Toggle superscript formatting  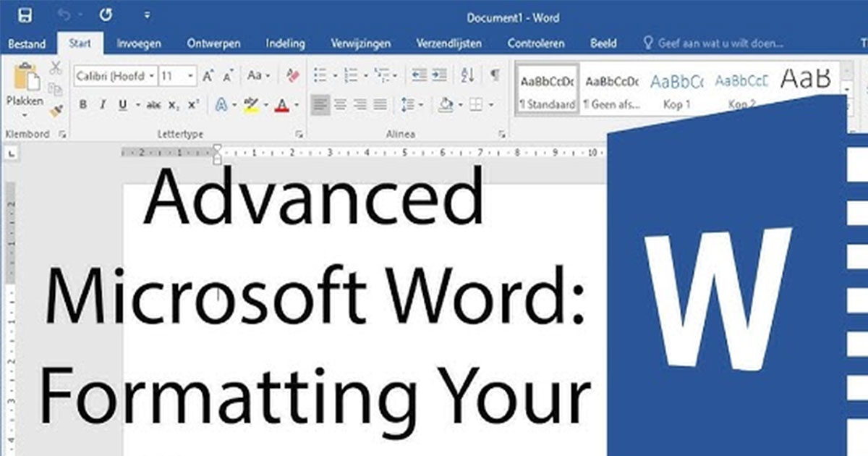[x=193, y=105]
